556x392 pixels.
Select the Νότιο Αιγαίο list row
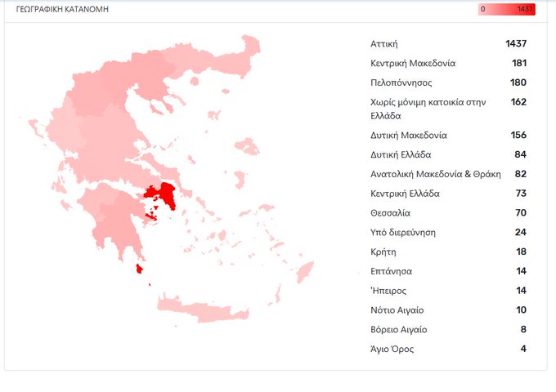tap(448, 310)
